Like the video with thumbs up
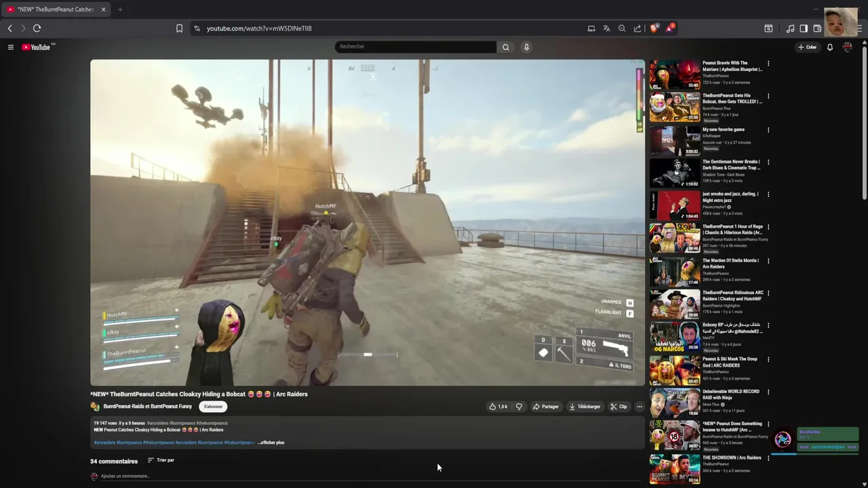 498,407
